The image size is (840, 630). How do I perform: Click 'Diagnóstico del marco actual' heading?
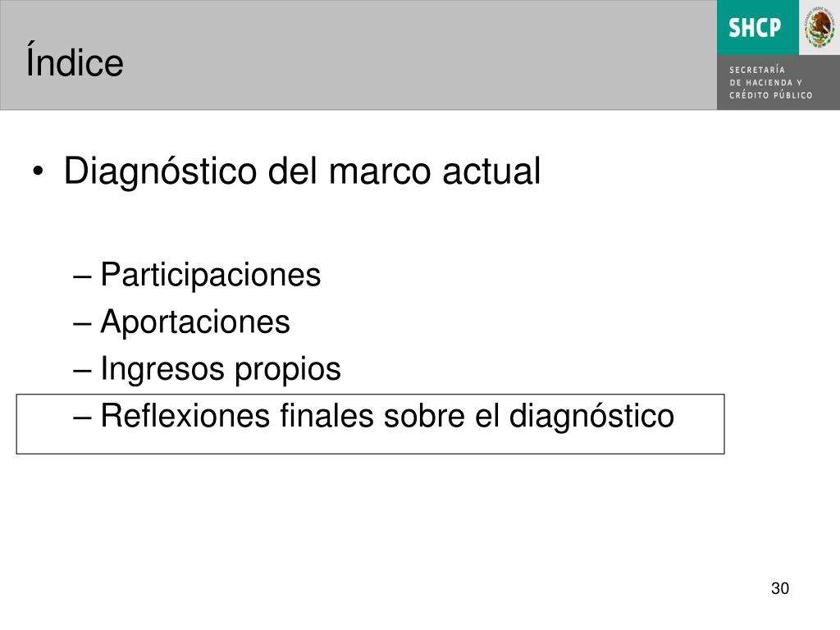(302, 172)
